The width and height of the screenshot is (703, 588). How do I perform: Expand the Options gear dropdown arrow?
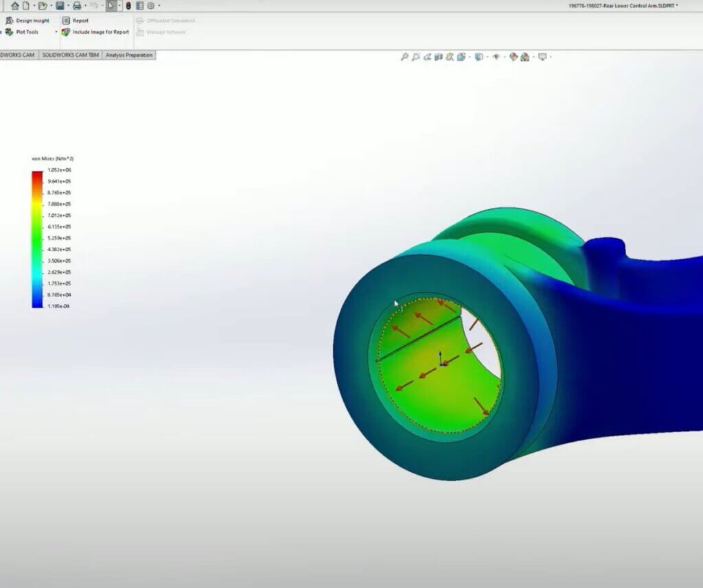pos(159,5)
